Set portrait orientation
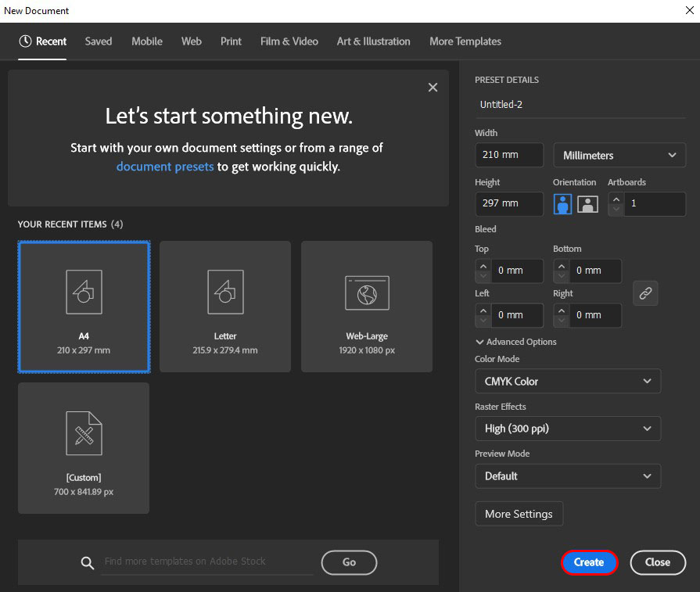The image size is (700, 592). (x=562, y=204)
